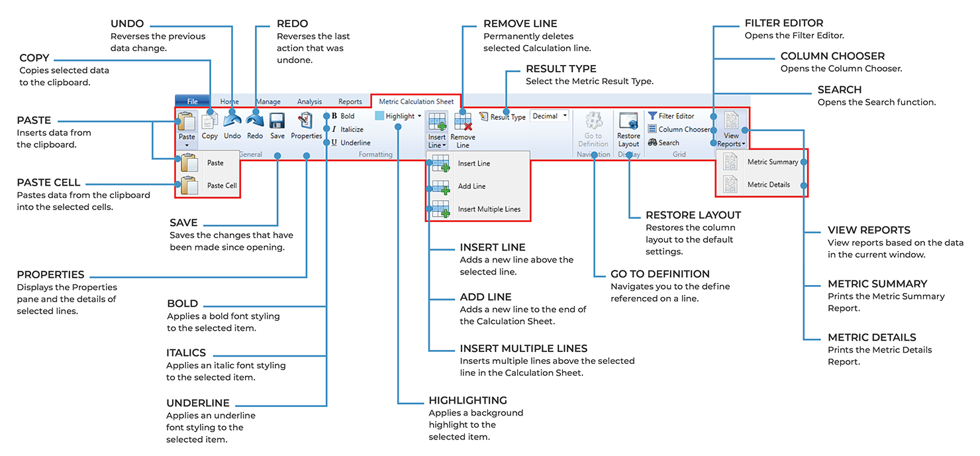Switch to the Analysis ribbon tab
Image resolution: width=980 pixels, height=456 pixels.
309,101
